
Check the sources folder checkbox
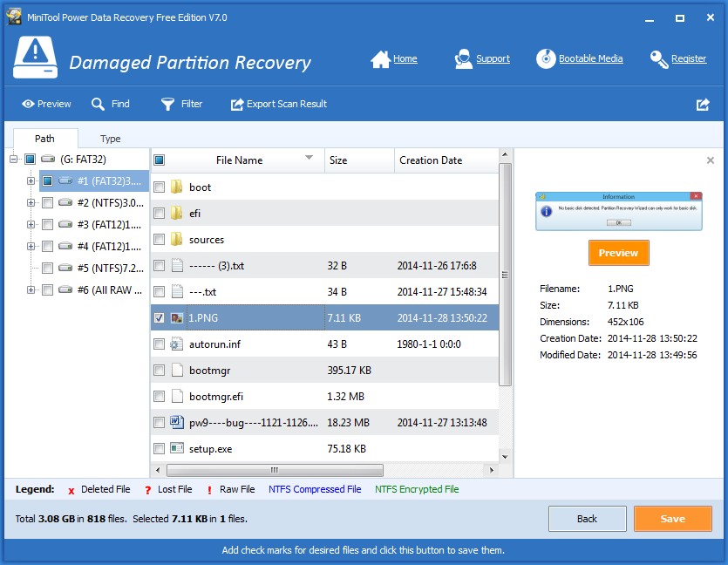pos(160,240)
